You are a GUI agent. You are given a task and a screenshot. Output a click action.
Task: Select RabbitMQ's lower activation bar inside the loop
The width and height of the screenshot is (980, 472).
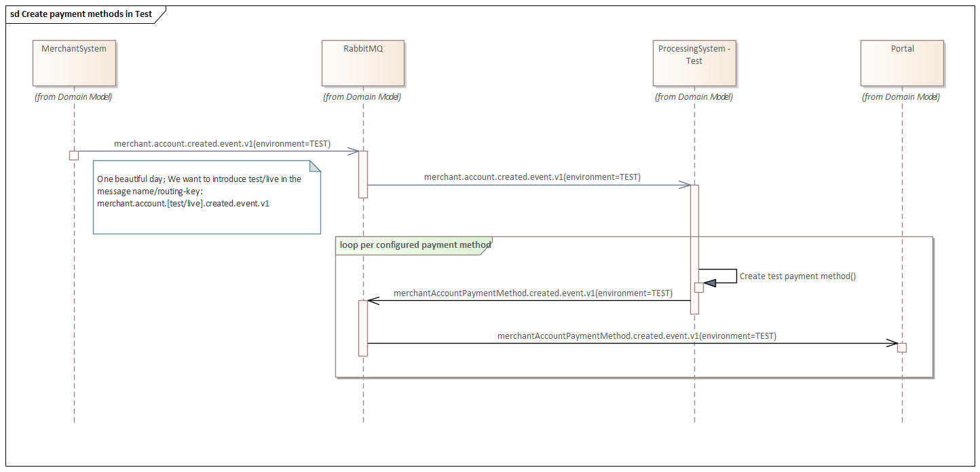click(363, 327)
